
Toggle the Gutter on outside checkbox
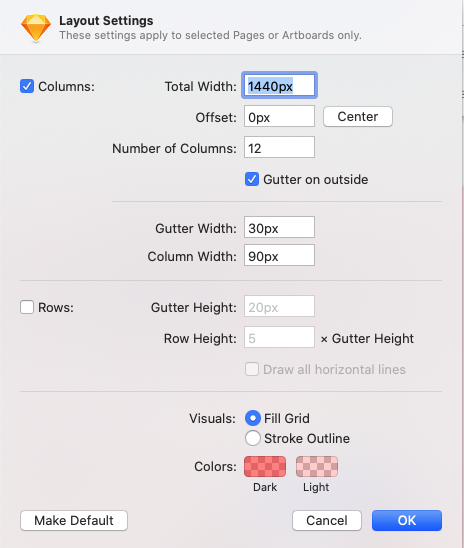(252, 179)
